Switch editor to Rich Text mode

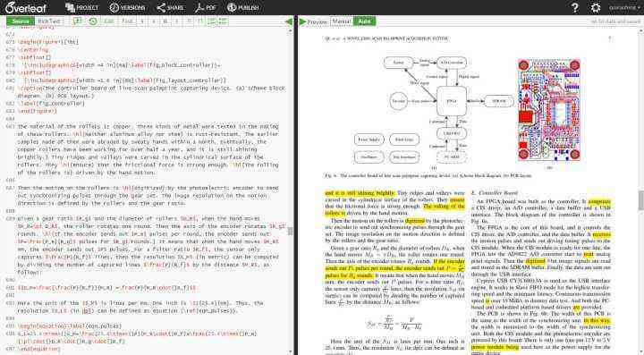coord(49,21)
